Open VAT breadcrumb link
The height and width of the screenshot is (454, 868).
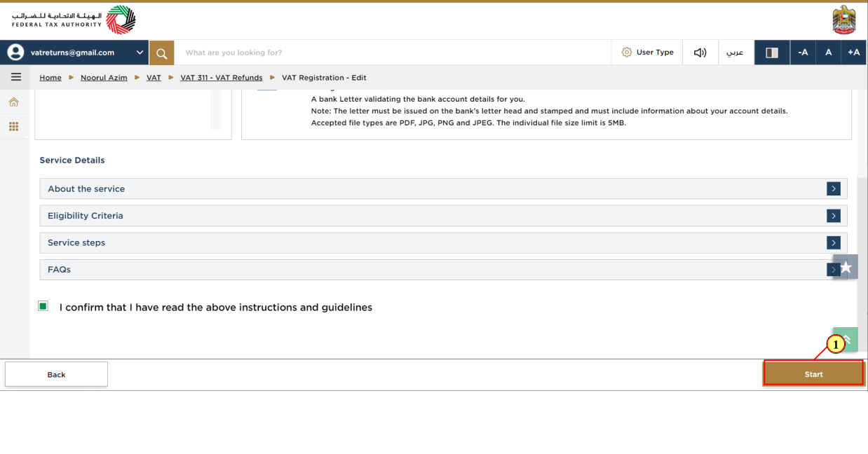154,78
